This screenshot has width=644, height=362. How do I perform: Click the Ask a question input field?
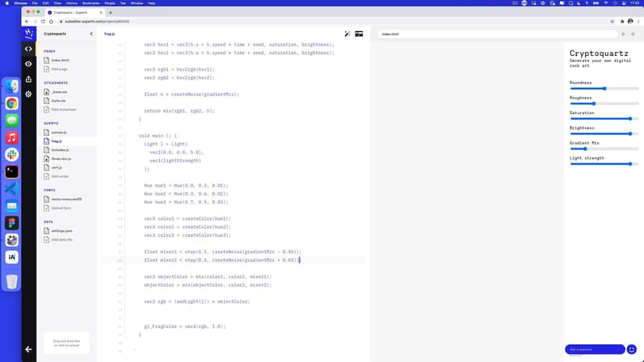tap(594, 349)
